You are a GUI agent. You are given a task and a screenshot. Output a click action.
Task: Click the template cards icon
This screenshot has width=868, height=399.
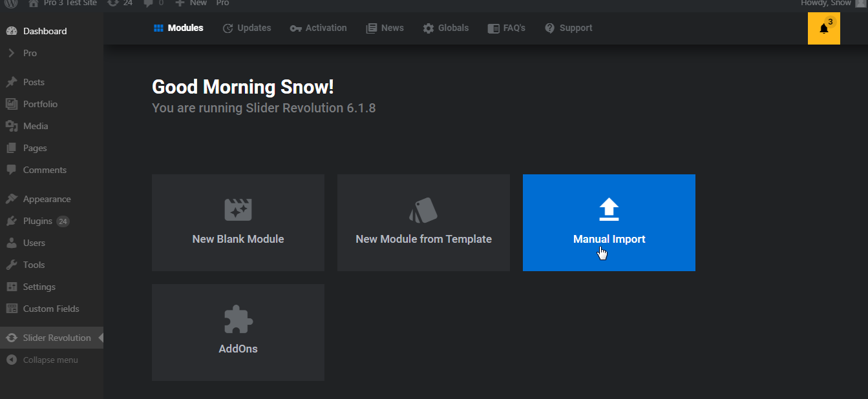423,210
